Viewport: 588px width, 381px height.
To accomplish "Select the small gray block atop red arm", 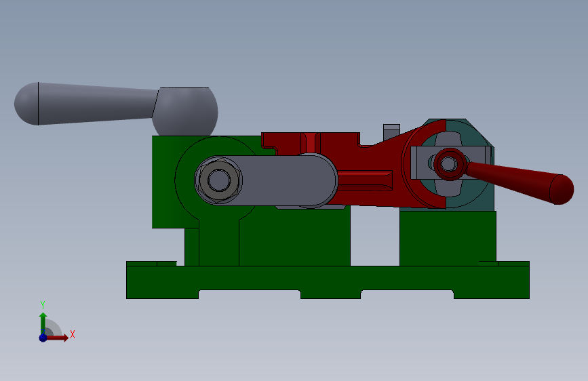I will (391, 132).
